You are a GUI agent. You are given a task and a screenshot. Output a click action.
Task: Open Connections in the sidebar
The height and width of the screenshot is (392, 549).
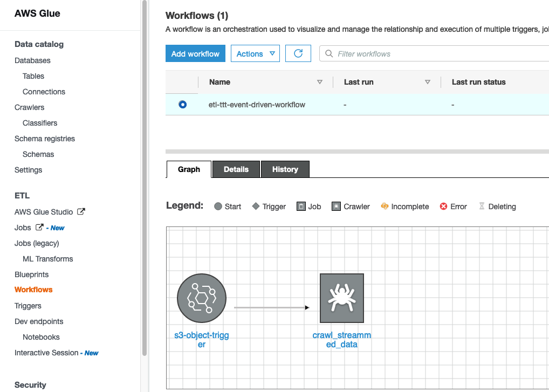pos(44,92)
